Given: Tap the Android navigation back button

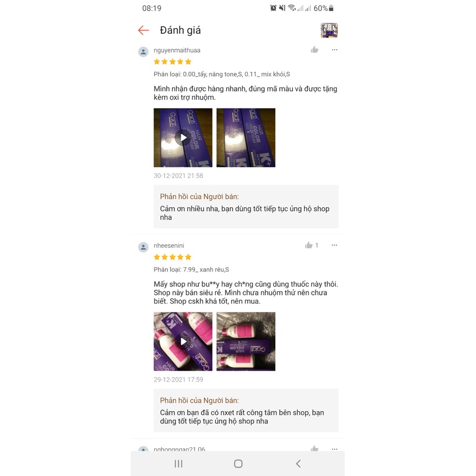Looking at the screenshot, I should 298,464.
